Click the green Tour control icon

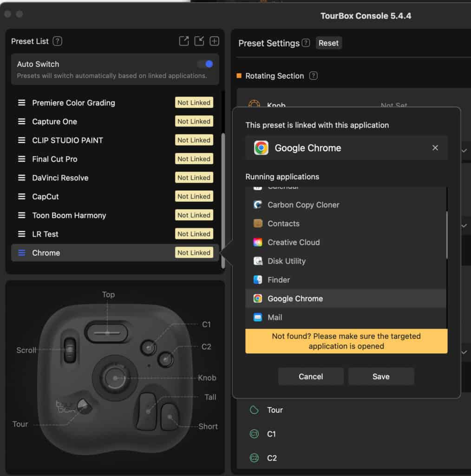point(254,410)
